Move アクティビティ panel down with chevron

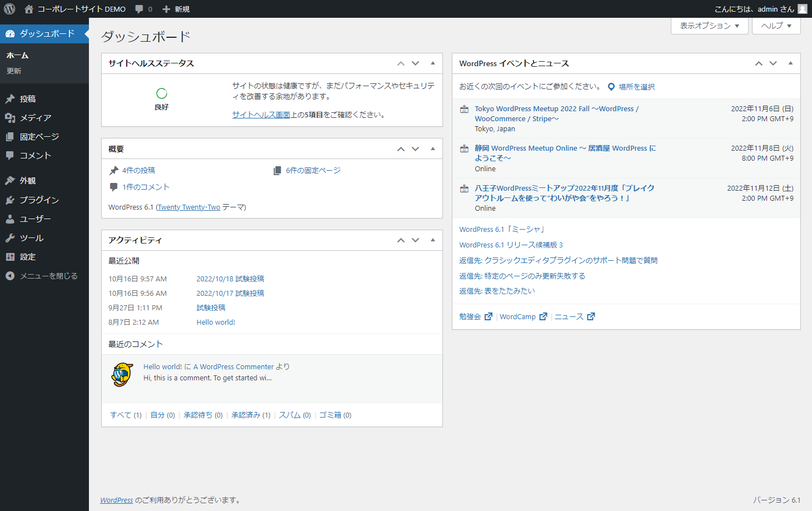(415, 240)
